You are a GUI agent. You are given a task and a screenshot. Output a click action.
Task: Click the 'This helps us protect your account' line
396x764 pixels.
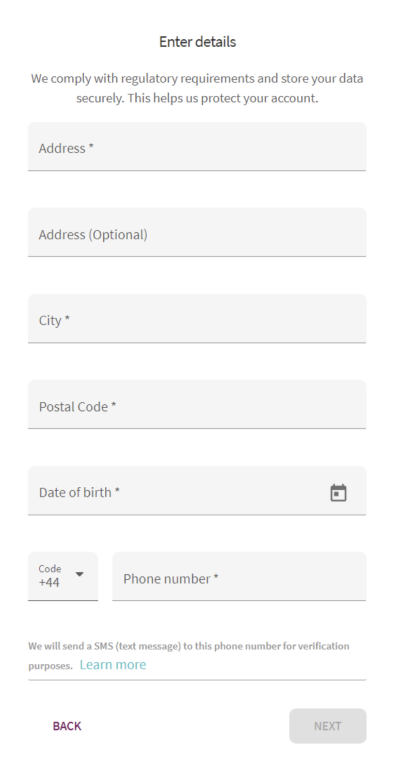[x=223, y=98]
